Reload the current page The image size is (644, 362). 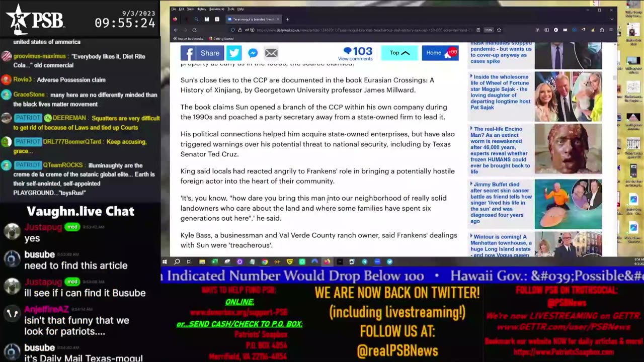(x=194, y=30)
